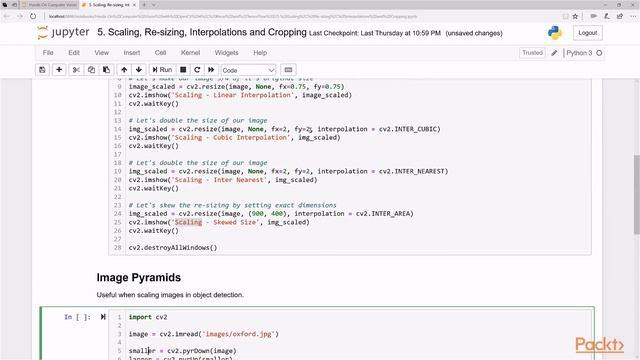Open a new browser tab with plus

point(144,5)
